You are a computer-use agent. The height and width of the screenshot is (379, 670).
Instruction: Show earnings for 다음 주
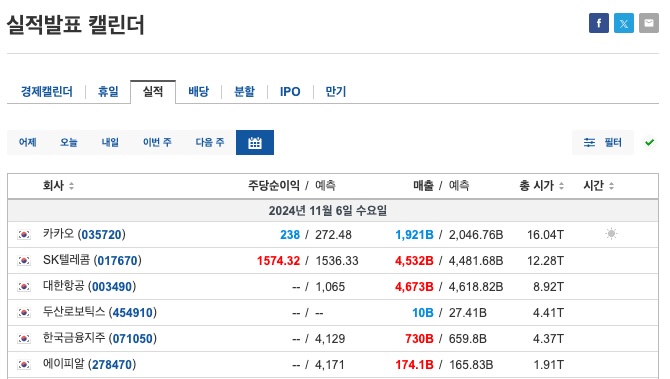(x=210, y=142)
